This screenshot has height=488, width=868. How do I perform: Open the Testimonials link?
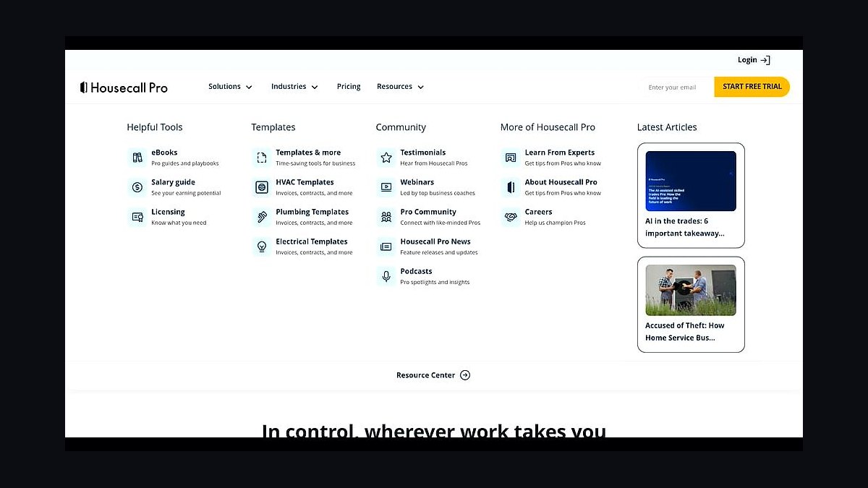[423, 153]
